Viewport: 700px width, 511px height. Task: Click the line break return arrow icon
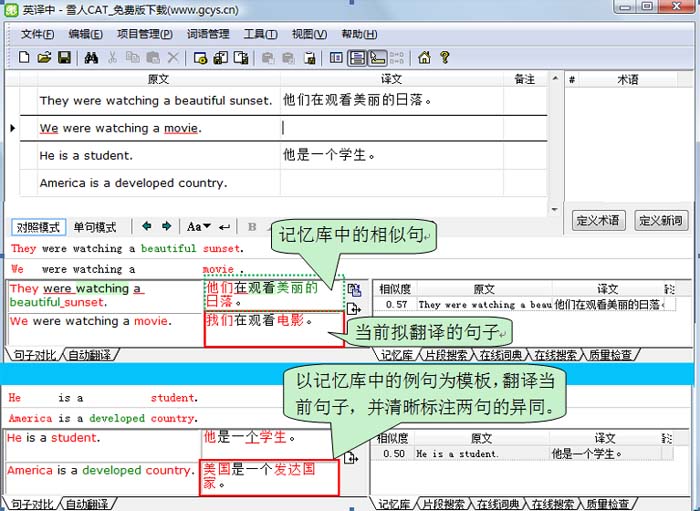225,227
